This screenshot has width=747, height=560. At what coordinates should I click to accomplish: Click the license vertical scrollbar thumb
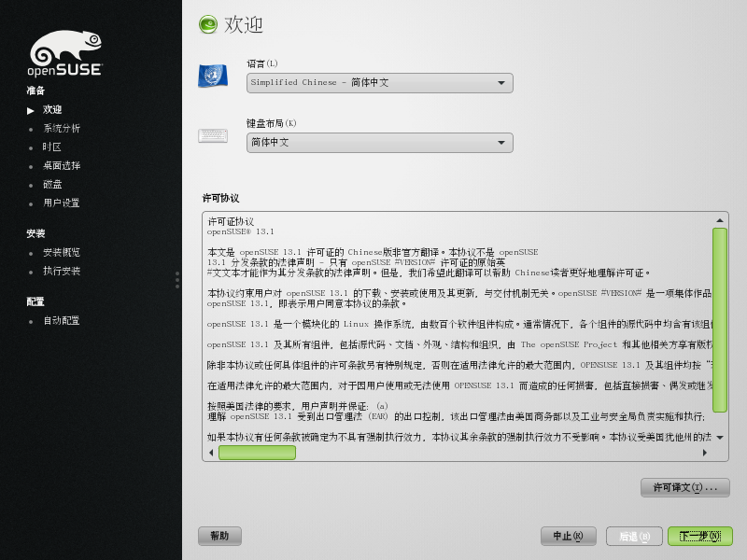719,320
